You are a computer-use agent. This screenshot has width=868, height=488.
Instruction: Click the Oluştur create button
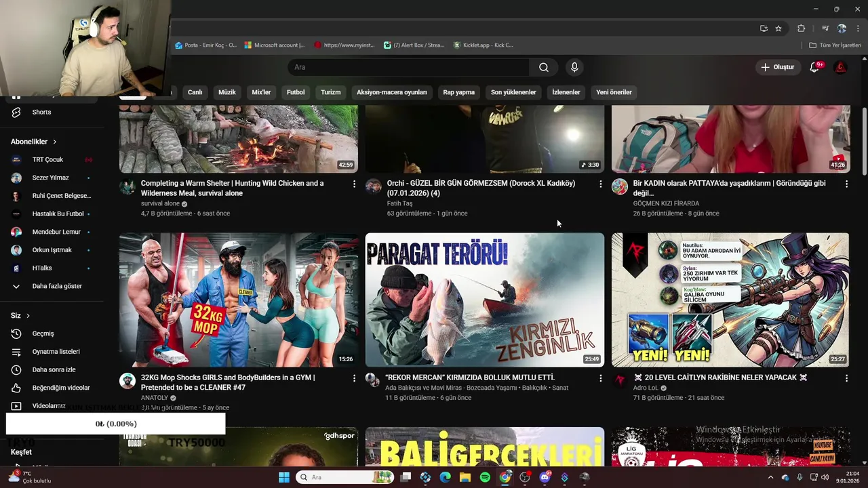(x=777, y=67)
